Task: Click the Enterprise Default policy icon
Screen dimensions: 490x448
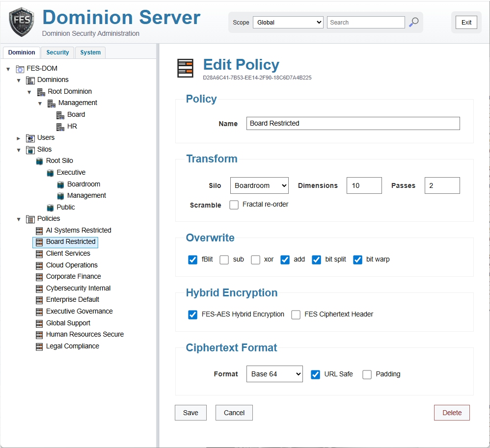Action: (x=39, y=300)
